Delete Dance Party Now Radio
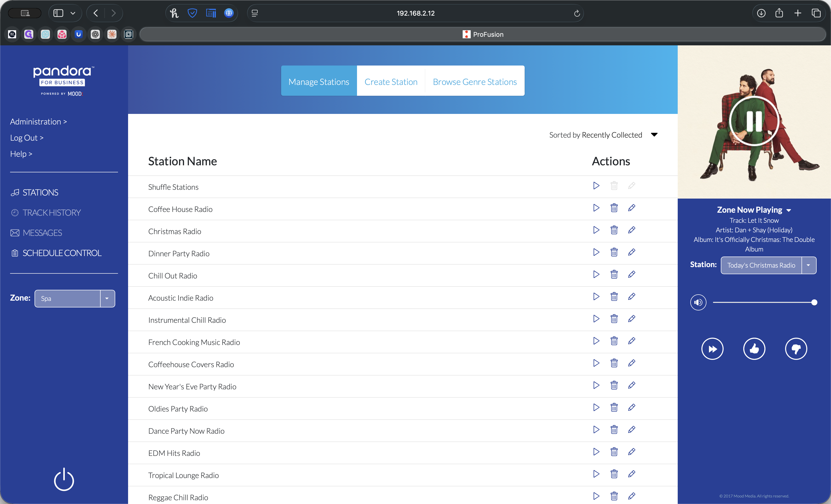Screen dimensions: 831x504 [x=614, y=430]
